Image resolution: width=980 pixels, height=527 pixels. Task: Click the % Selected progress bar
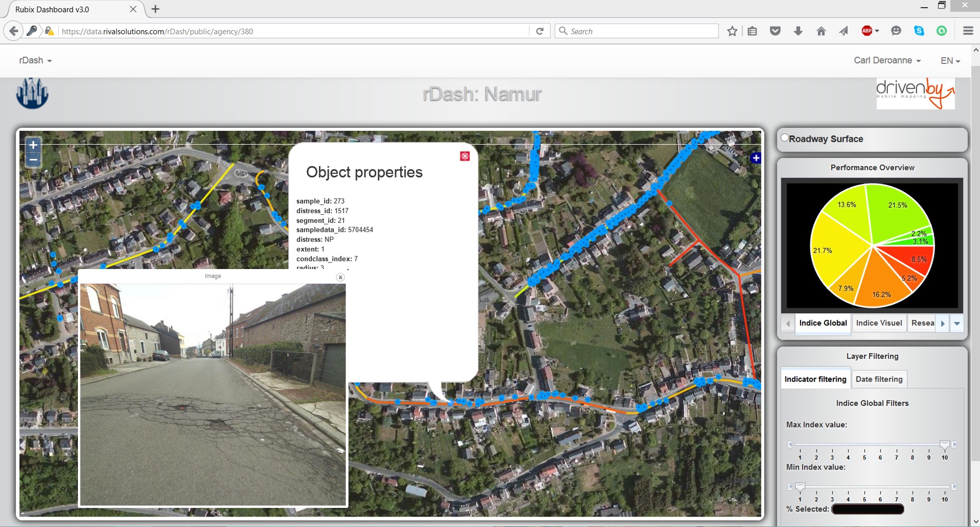coord(867,509)
